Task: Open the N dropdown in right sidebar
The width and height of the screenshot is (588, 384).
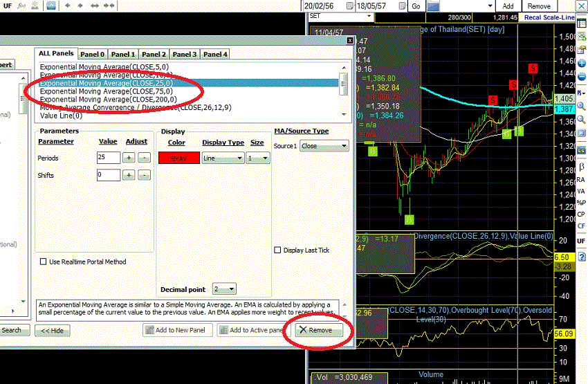Action: click(582, 93)
